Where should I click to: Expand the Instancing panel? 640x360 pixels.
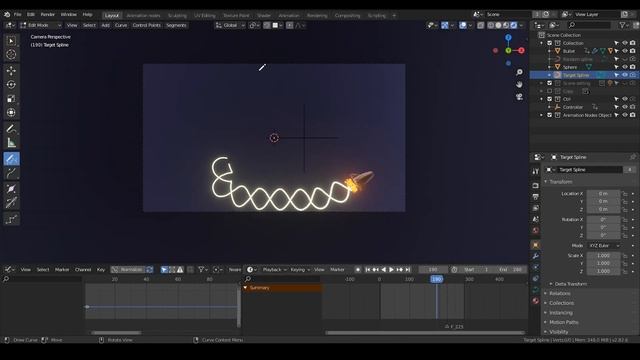(560, 313)
